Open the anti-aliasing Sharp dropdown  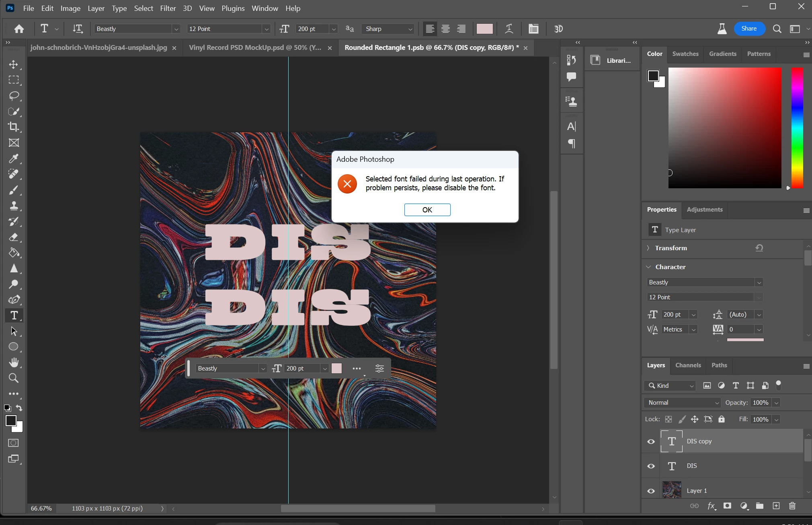pyautogui.click(x=388, y=29)
